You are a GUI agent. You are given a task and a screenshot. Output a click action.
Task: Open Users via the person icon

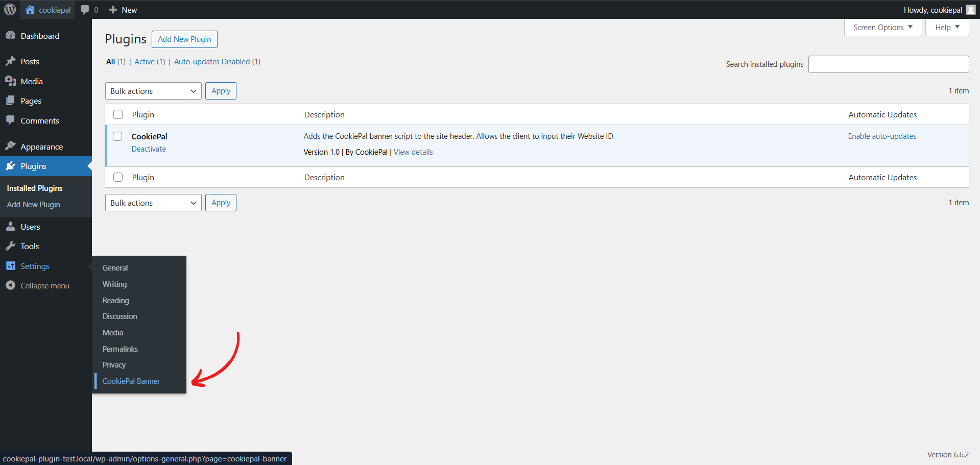coord(11,226)
